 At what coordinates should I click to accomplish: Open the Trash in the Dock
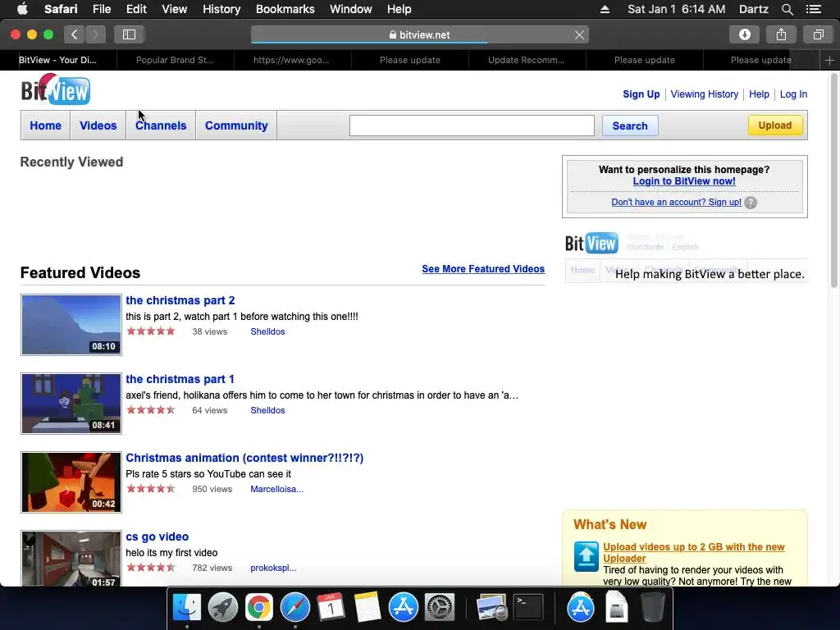pyautogui.click(x=652, y=608)
